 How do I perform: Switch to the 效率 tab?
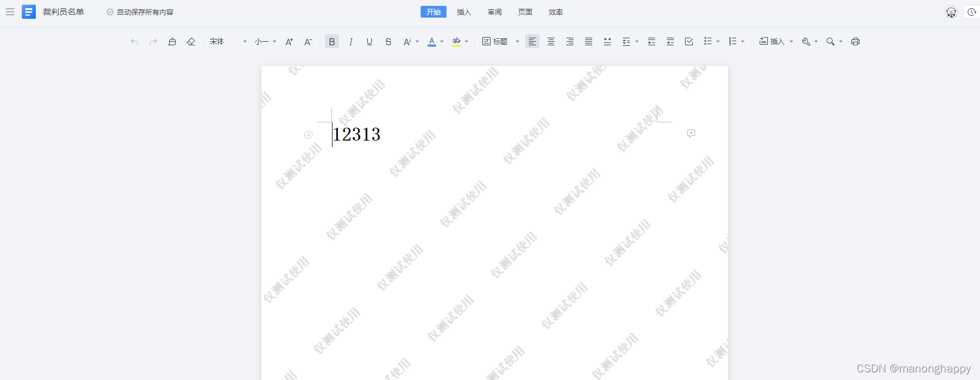(x=556, y=12)
